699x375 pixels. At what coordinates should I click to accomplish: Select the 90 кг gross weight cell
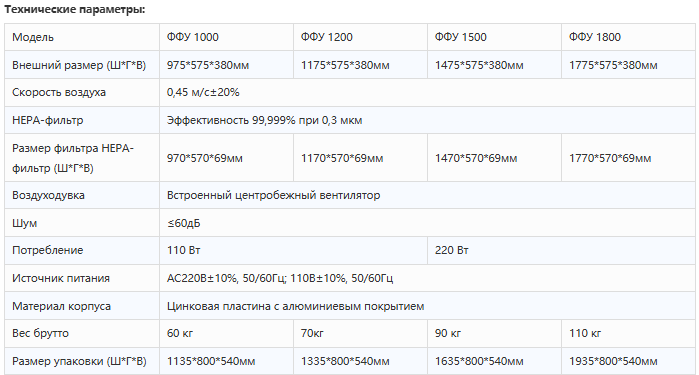point(494,333)
